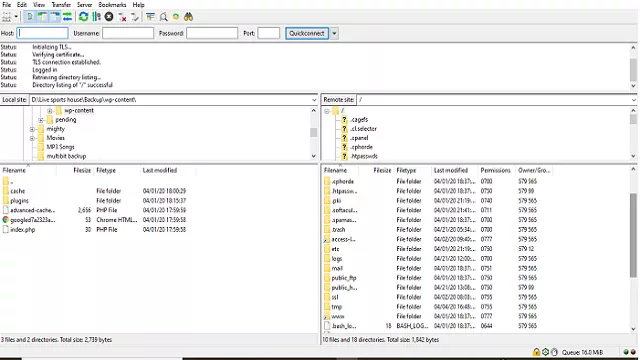This screenshot has height=360, width=640.
Task: Expand the mighty folder tree node
Action: pos(32,129)
